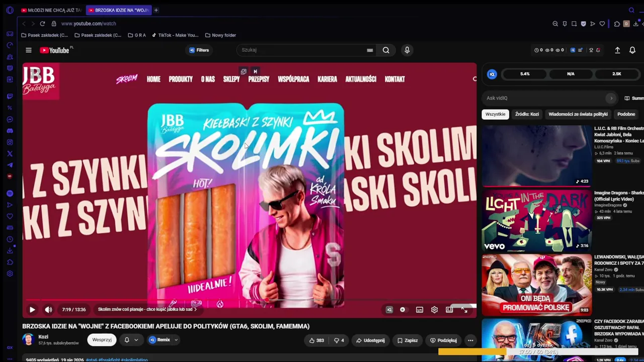Play the paused video
The width and height of the screenshot is (644, 362).
tap(32, 310)
